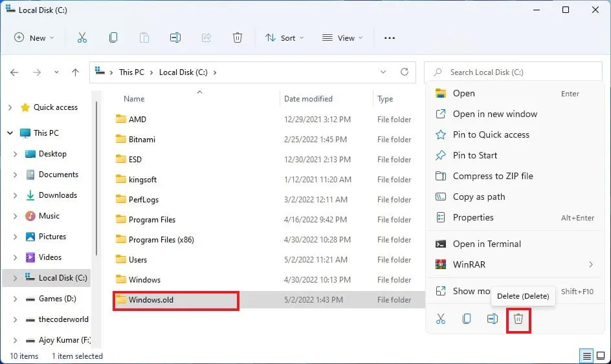
Task: Click This PC in the address breadcrumb
Action: [131, 72]
